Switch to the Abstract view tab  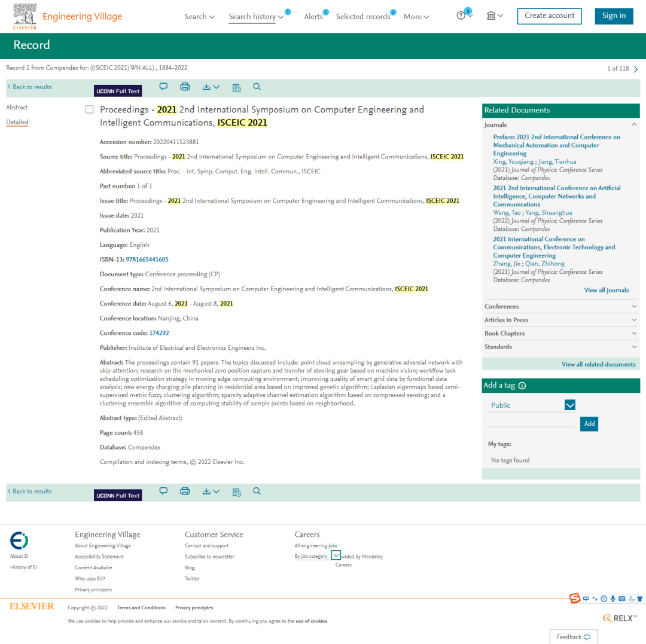17,108
